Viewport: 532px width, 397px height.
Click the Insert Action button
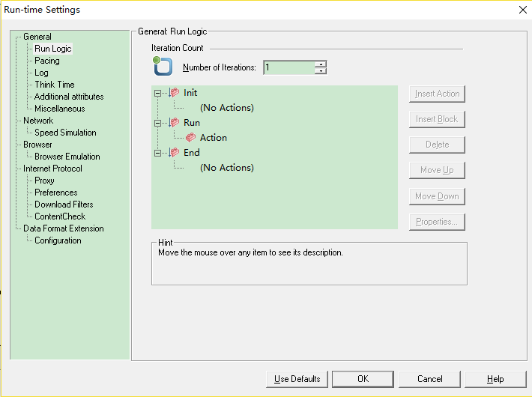coord(437,94)
